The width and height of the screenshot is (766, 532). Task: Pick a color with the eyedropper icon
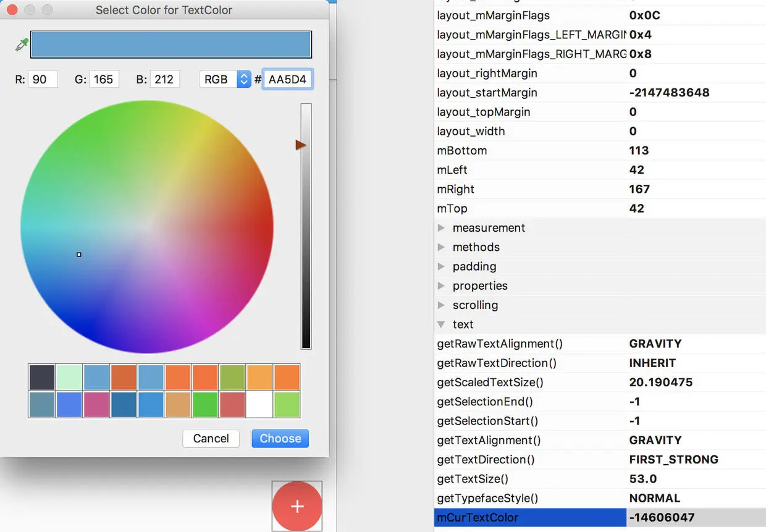22,45
